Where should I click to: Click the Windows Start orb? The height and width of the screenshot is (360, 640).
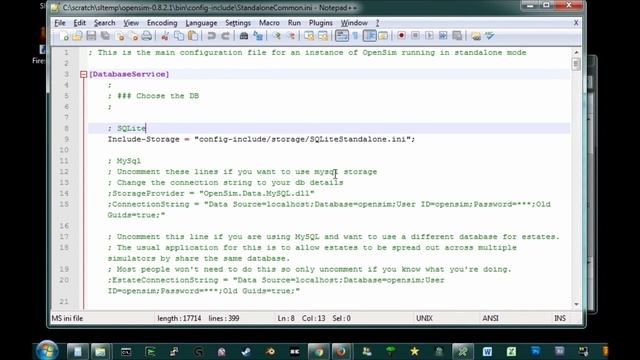tap(47, 351)
